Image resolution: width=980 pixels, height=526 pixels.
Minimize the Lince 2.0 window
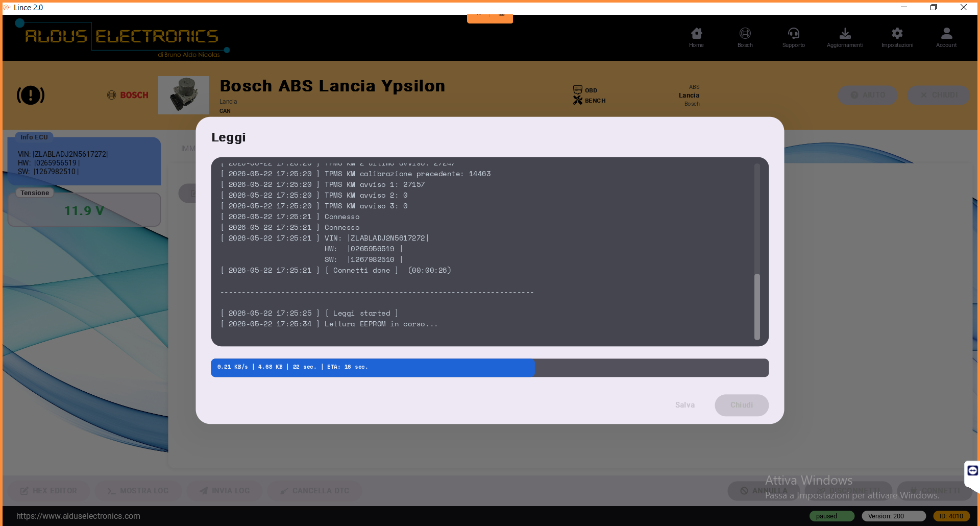pyautogui.click(x=903, y=7)
